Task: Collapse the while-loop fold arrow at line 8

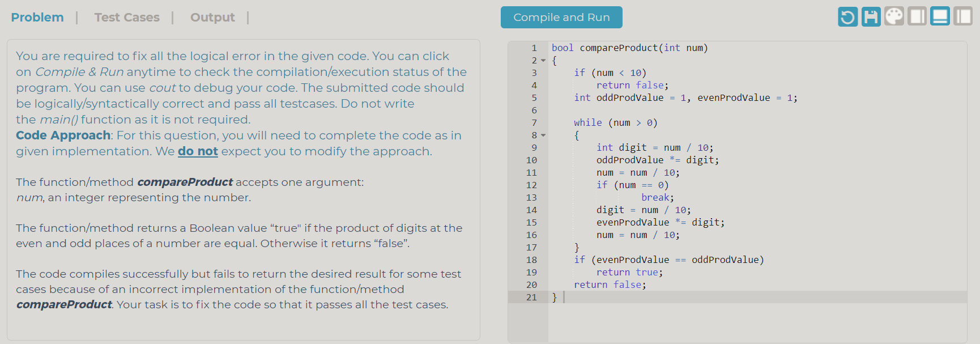Action: coord(543,135)
